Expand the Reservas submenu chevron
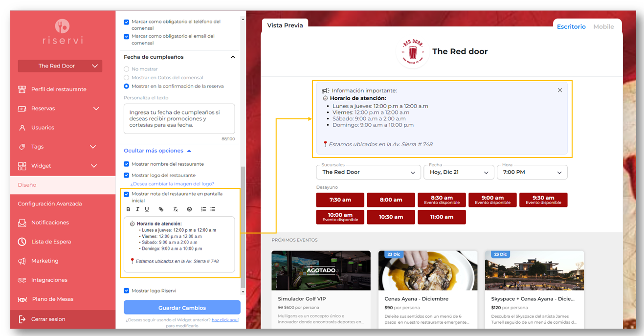 [96, 109]
